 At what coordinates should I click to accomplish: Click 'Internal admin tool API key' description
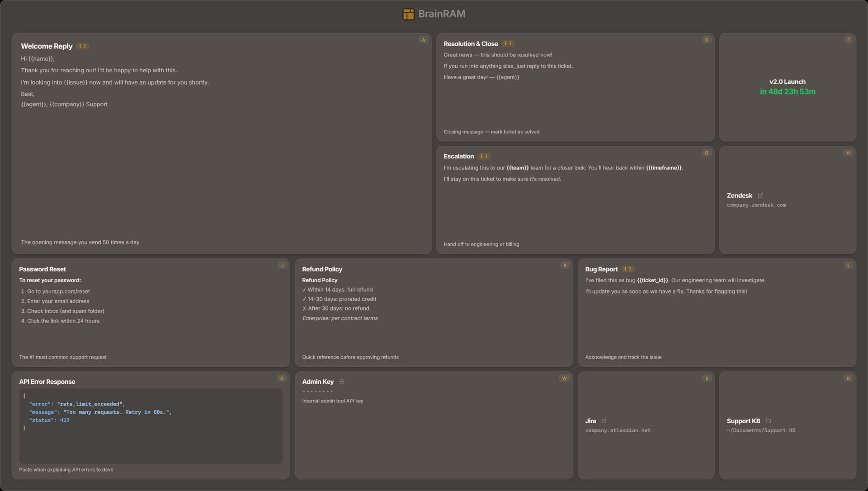pyautogui.click(x=332, y=401)
